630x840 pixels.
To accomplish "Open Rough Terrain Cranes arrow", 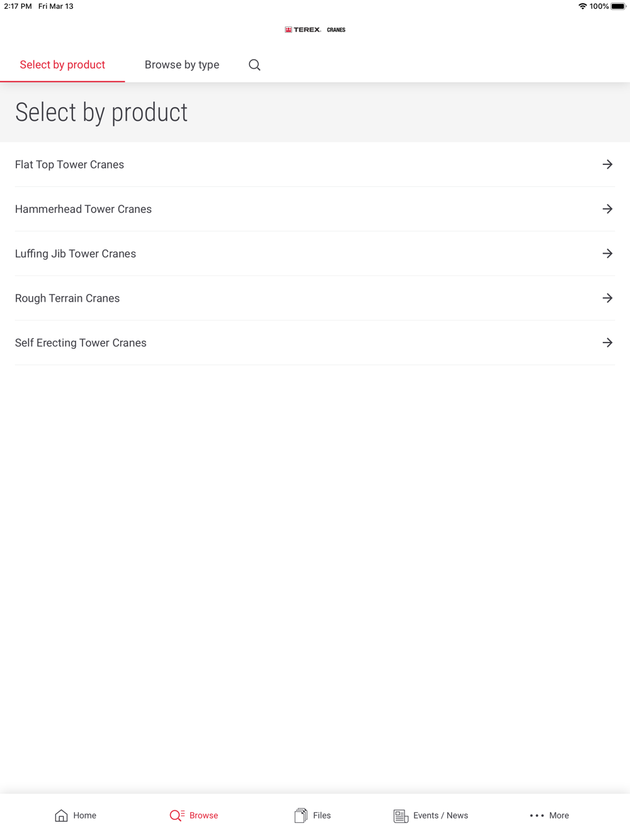I will 607,298.
